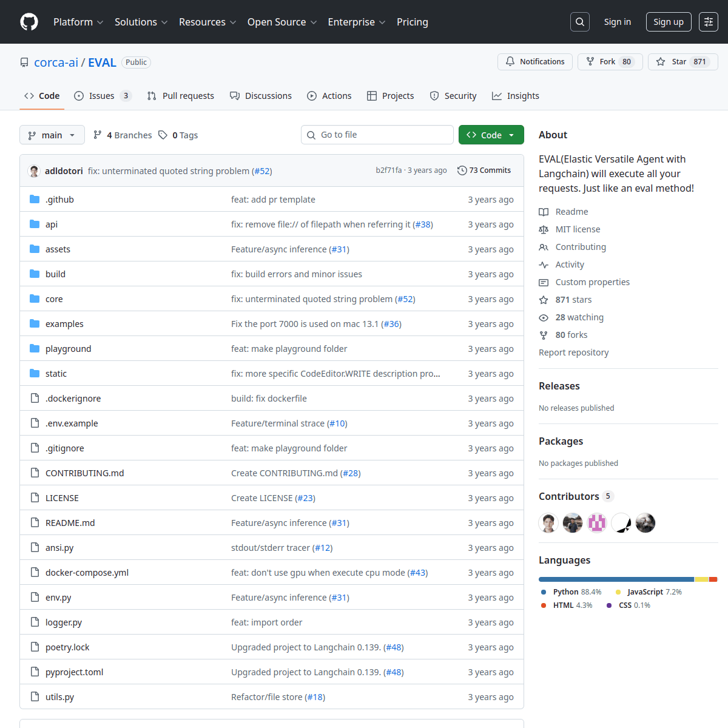Screen dimensions: 728x728
Task: Open the Insights tab
Action: click(516, 96)
